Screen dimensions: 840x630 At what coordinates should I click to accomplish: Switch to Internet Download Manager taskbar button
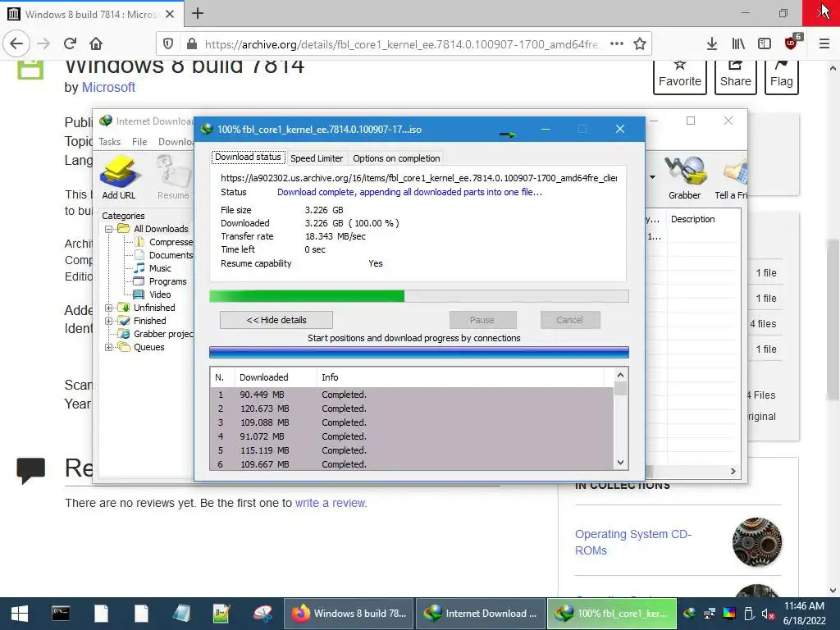click(x=481, y=614)
